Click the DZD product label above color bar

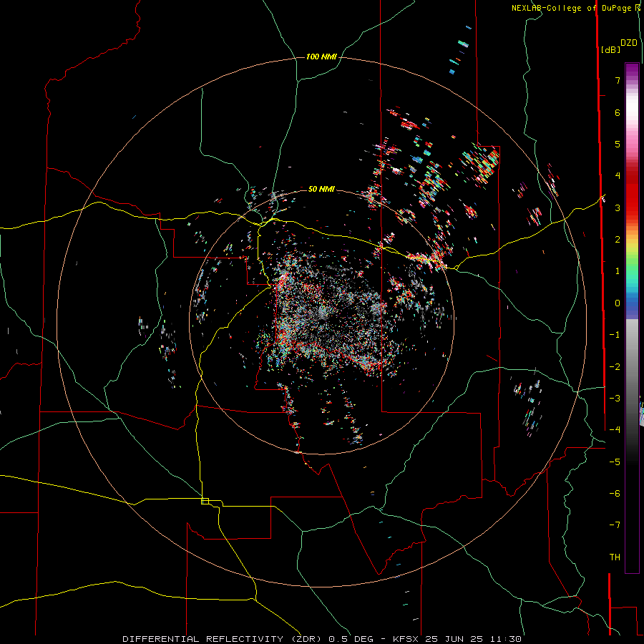pyautogui.click(x=629, y=43)
